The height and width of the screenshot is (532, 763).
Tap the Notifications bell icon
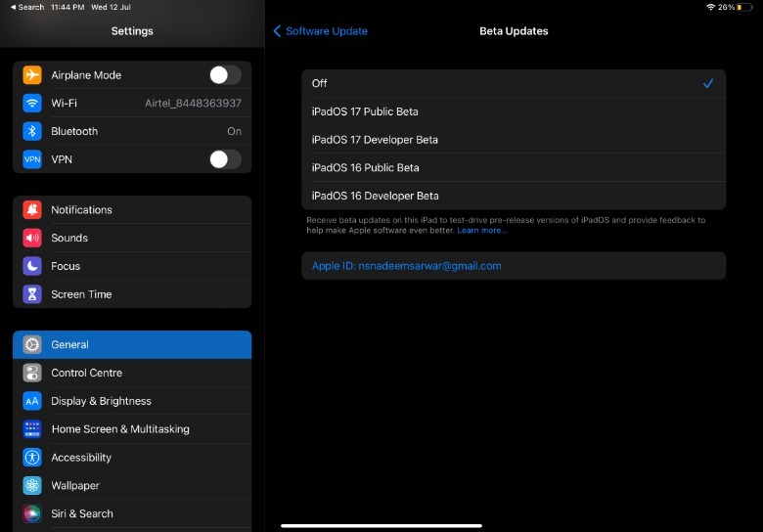pos(32,209)
